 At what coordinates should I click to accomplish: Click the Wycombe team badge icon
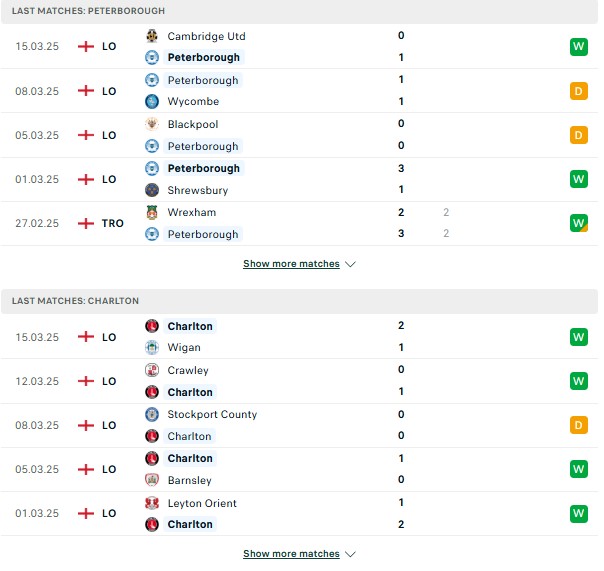152,101
